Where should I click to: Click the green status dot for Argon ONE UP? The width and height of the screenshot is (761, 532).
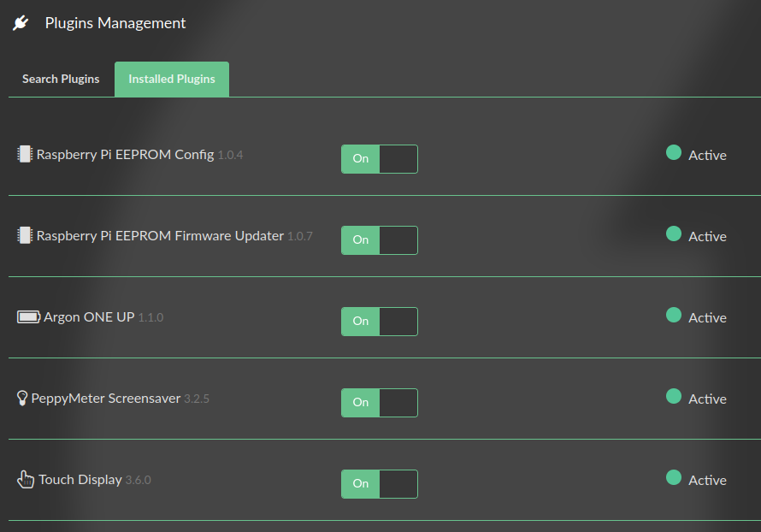click(x=674, y=316)
